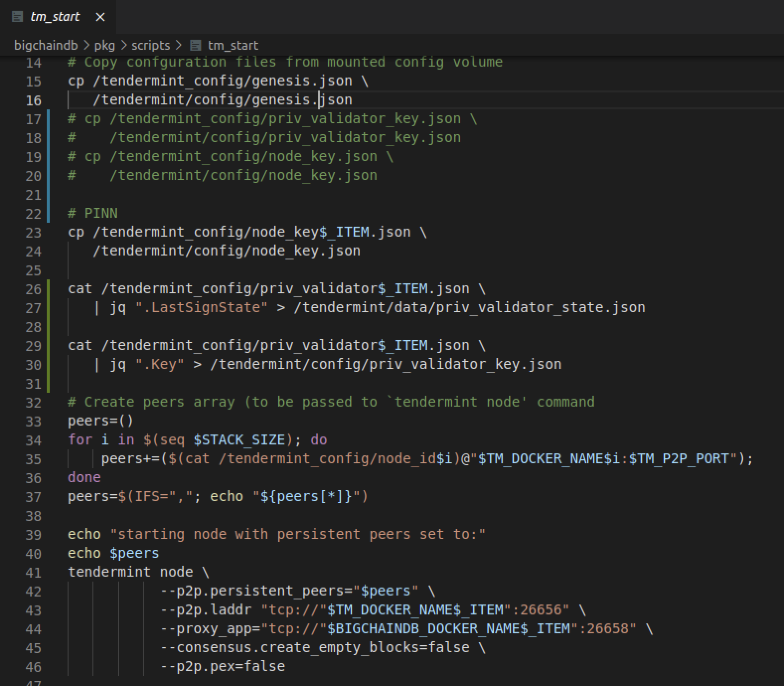Click '$STACK_SIZE' variable in for loop
This screenshot has width=784, height=686.
click(239, 440)
